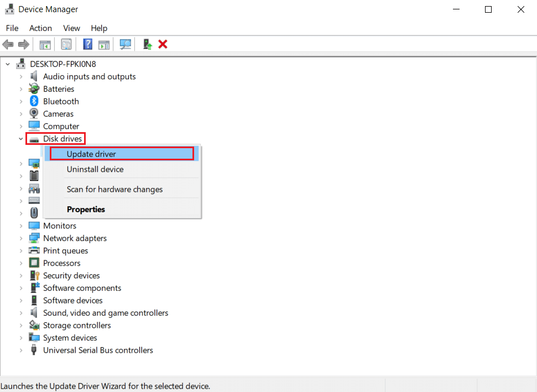Expand the Processors node
This screenshot has width=537, height=392.
(x=21, y=263)
